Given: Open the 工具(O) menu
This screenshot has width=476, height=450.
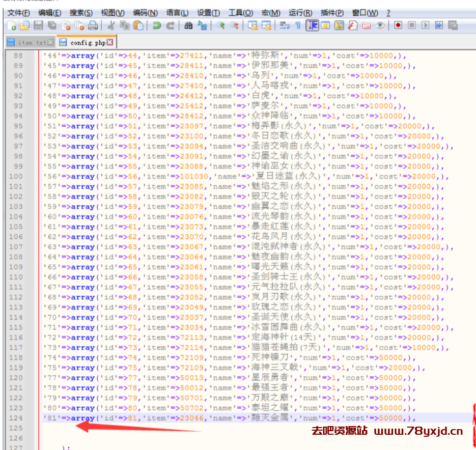Looking at the screenshot, I should tap(241, 13).
